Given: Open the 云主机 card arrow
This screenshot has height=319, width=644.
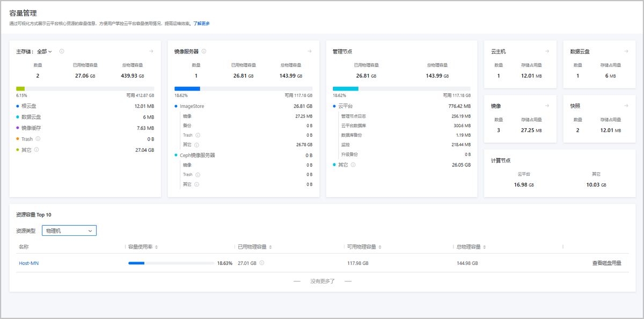Looking at the screenshot, I should coord(547,51).
